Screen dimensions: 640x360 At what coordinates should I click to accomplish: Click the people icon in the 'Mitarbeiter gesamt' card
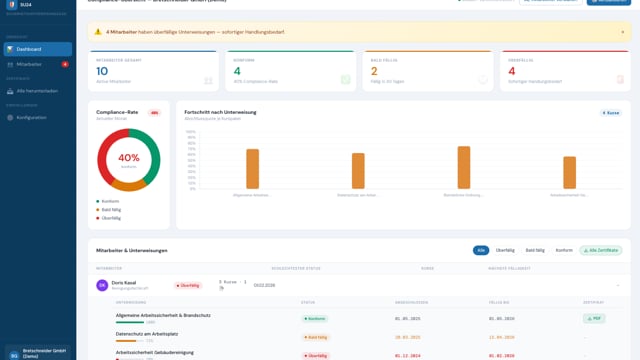pos(208,80)
